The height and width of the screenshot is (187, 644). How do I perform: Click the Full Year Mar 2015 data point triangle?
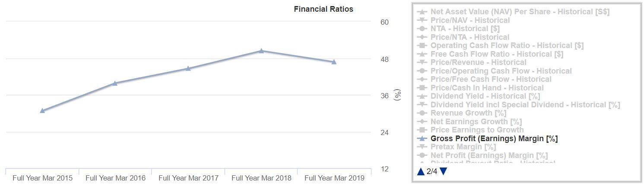[42, 110]
